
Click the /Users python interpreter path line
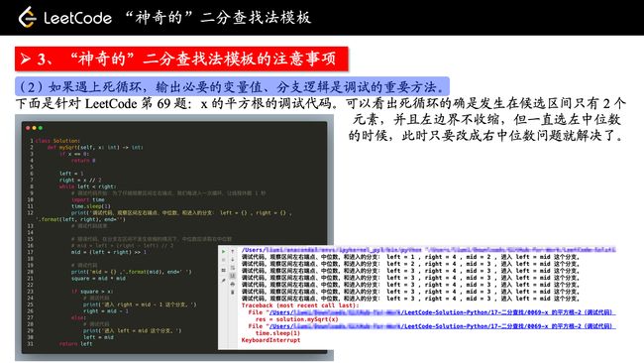tap(428, 250)
